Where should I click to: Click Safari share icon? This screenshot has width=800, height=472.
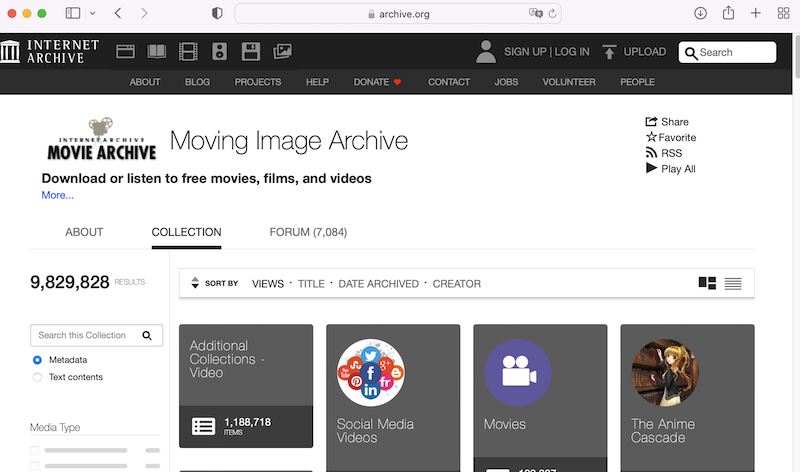tap(729, 13)
